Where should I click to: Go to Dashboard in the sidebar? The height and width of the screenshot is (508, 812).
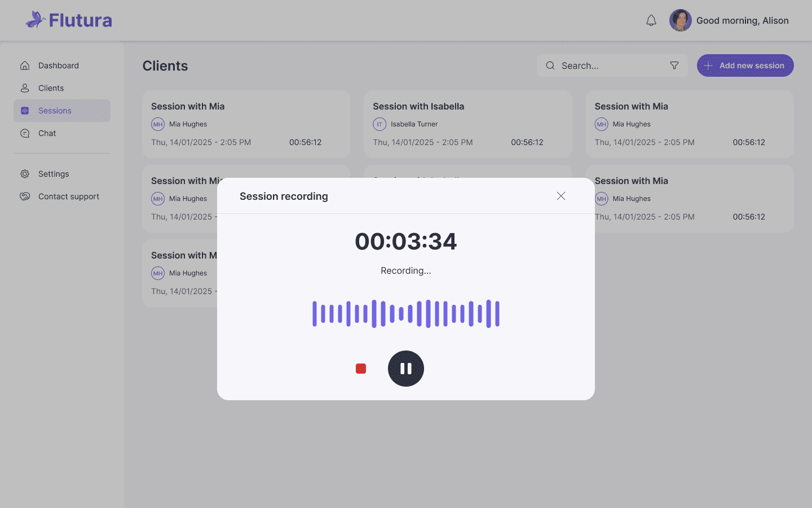coord(62,65)
